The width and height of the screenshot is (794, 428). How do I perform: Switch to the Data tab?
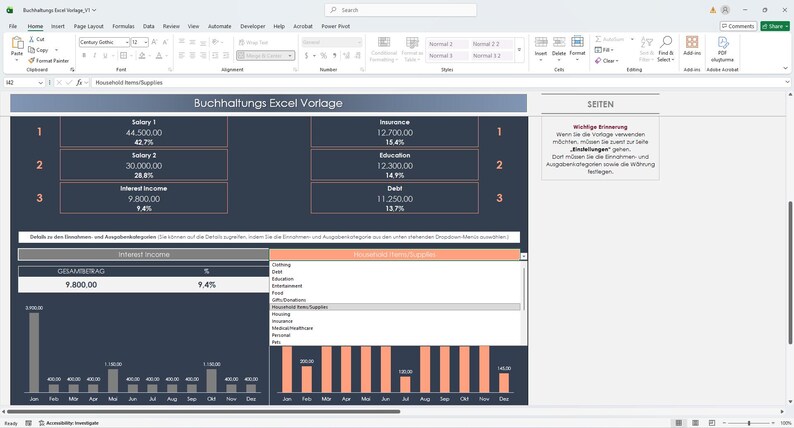148,26
